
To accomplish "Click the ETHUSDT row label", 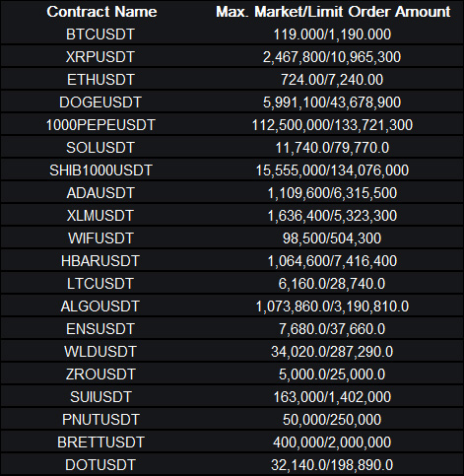I will [x=100, y=80].
